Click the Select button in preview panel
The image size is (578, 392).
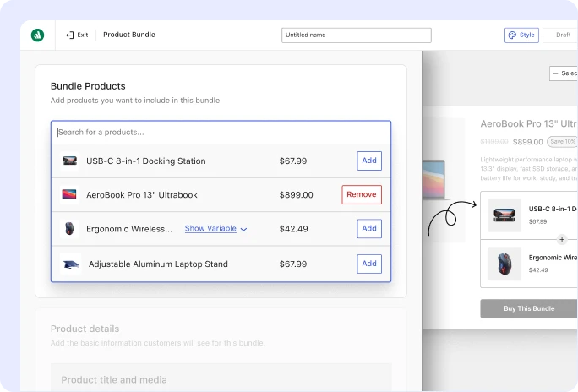click(x=564, y=73)
